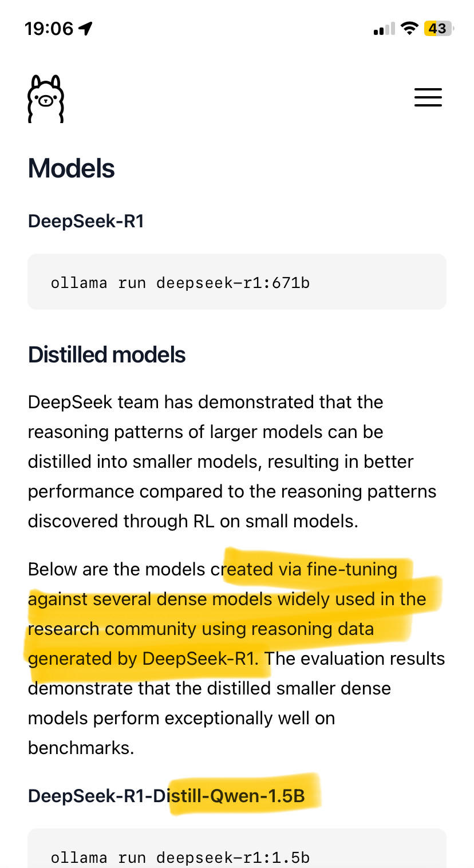Viewport: 474px width, 868px height.
Task: Tap 'discovered through RL on small models' line
Action: tap(193, 521)
